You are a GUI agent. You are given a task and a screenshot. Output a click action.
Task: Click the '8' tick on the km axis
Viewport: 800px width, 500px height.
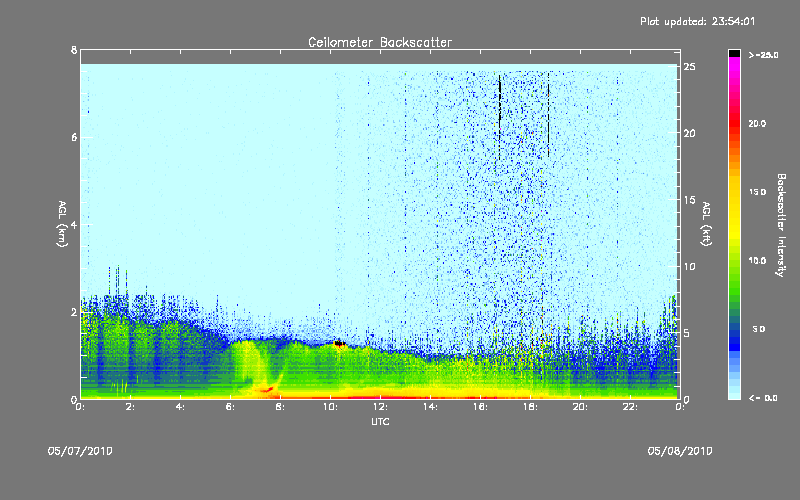pyautogui.click(x=74, y=50)
